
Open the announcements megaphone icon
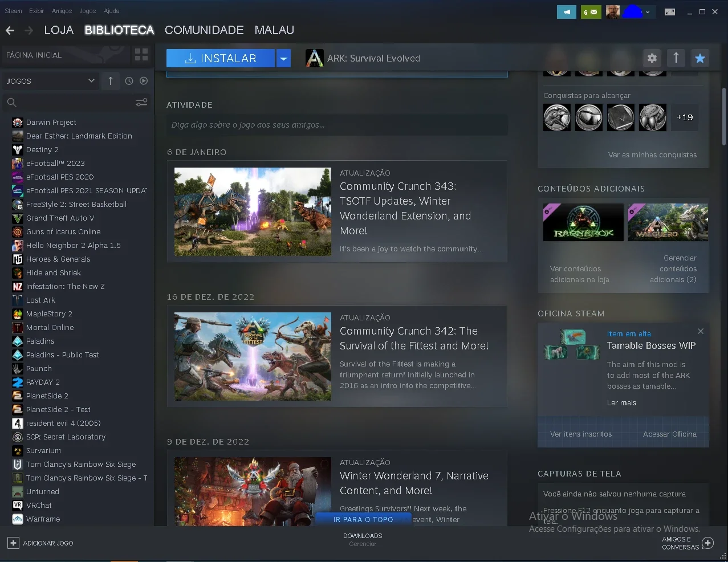tap(567, 11)
